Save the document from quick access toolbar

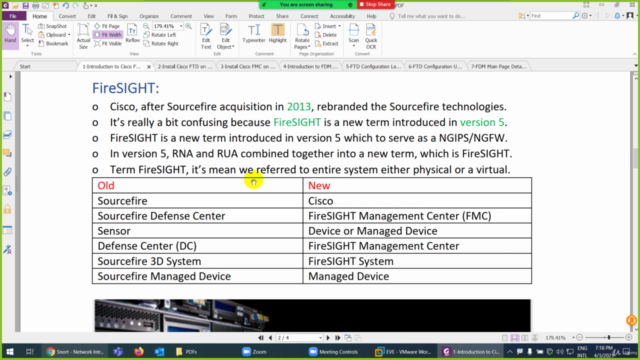click(25, 5)
